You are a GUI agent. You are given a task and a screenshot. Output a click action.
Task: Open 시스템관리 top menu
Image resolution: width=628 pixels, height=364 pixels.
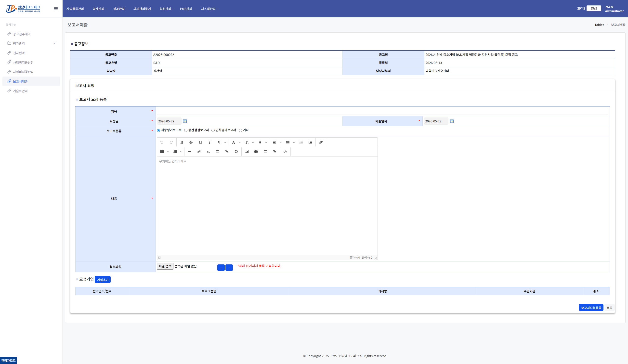208,9
